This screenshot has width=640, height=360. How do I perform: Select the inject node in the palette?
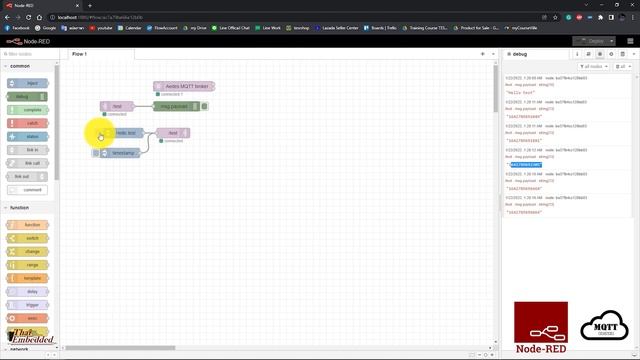coord(28,83)
